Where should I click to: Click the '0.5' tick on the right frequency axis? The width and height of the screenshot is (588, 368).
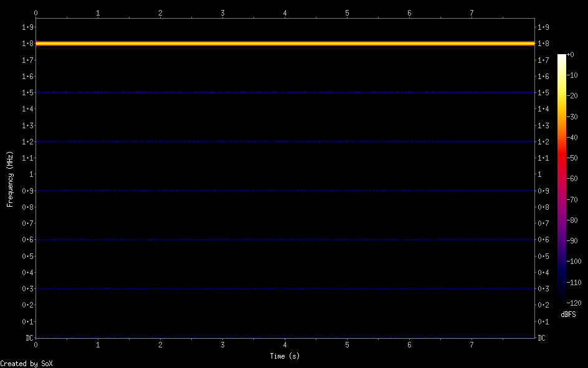pyautogui.click(x=543, y=257)
